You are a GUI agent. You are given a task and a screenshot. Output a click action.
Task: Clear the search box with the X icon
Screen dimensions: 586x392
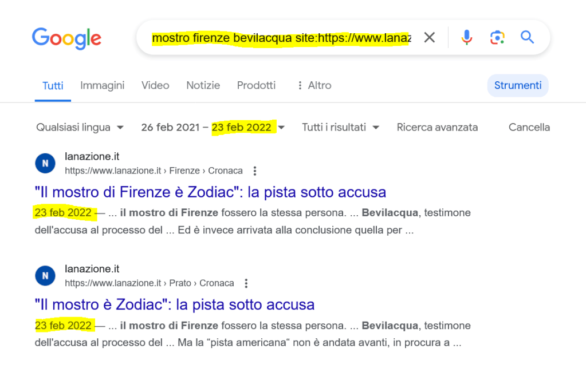coord(429,38)
